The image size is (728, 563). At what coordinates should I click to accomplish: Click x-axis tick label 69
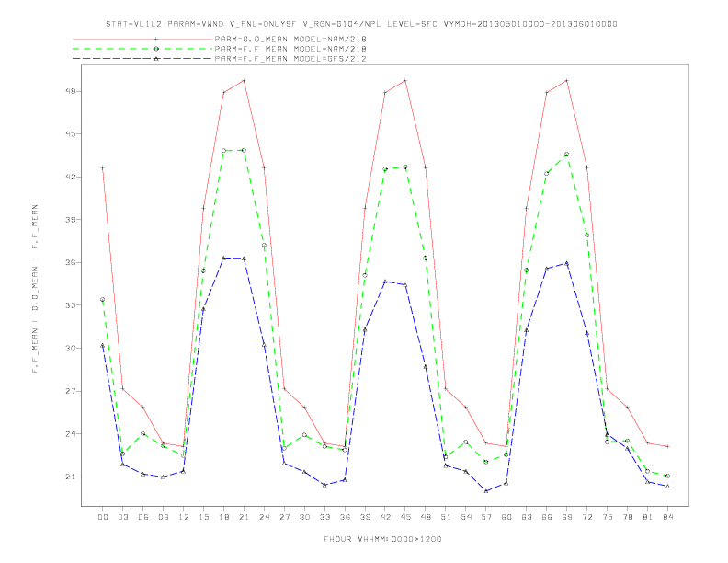click(x=567, y=517)
